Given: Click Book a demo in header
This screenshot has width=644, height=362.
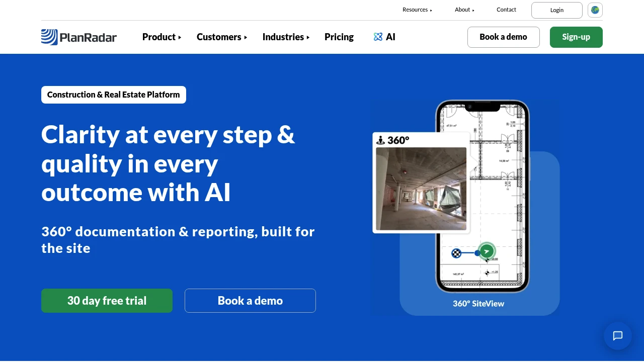Looking at the screenshot, I should 504,37.
